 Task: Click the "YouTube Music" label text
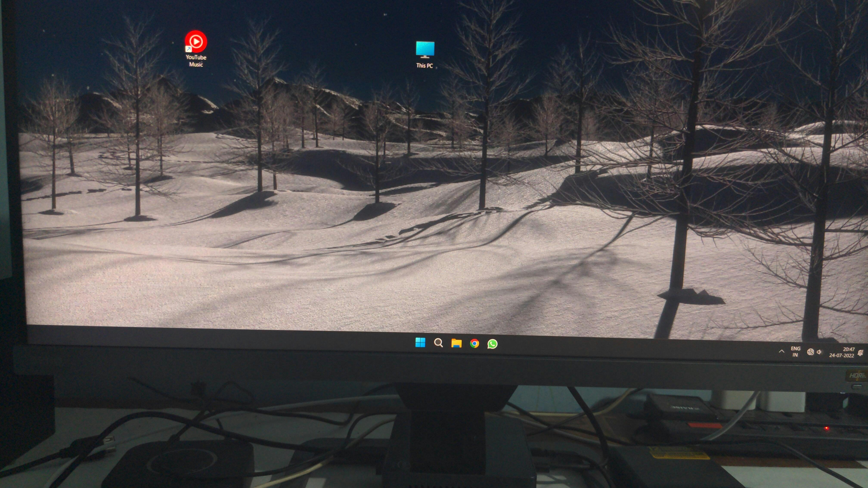196,61
